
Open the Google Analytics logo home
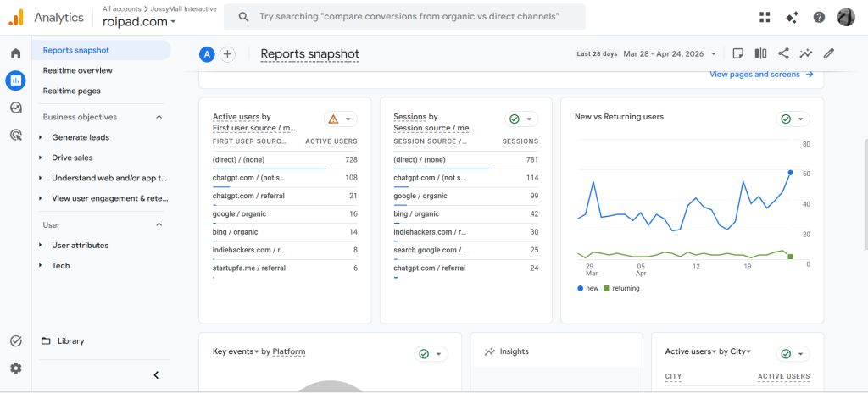pyautogui.click(x=16, y=18)
